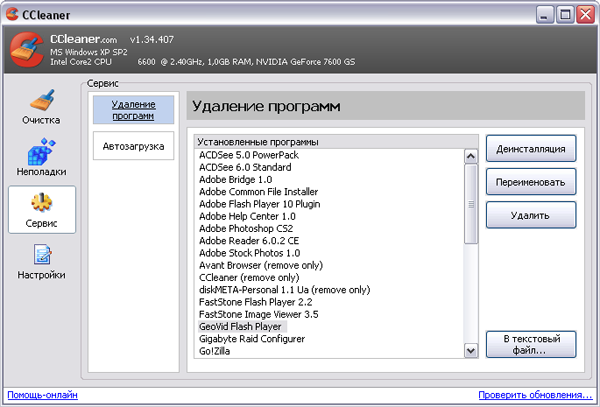This screenshot has width=600, height=407.
Task: Open the Настройки options section
Action: tap(41, 261)
